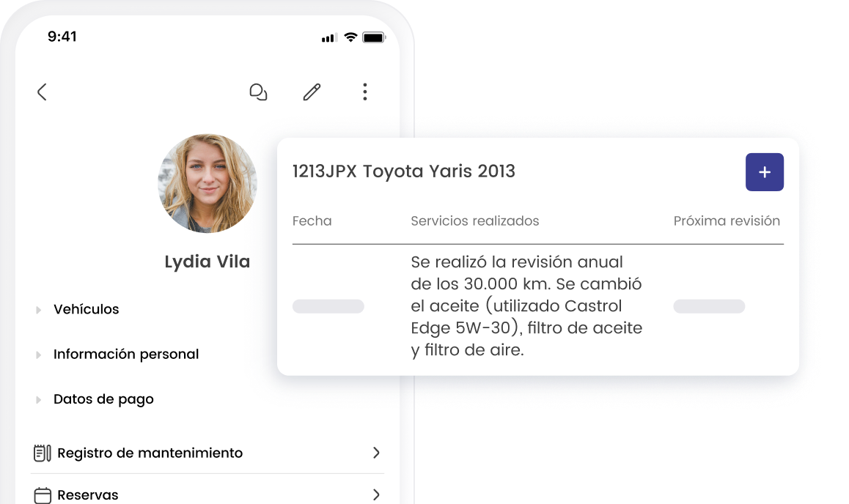This screenshot has height=504, width=849.
Task: Tap the cellular signal bars icon
Action: (x=329, y=38)
